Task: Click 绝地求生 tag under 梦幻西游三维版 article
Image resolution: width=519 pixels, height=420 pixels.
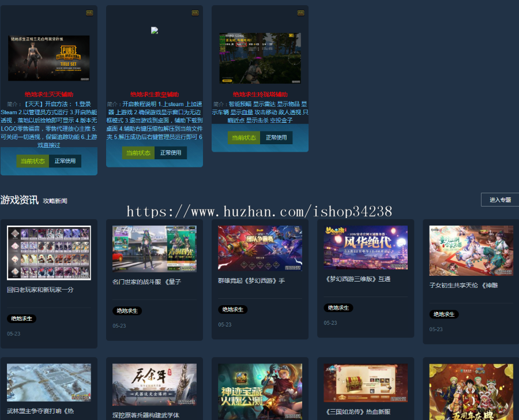Action: pos(339,307)
